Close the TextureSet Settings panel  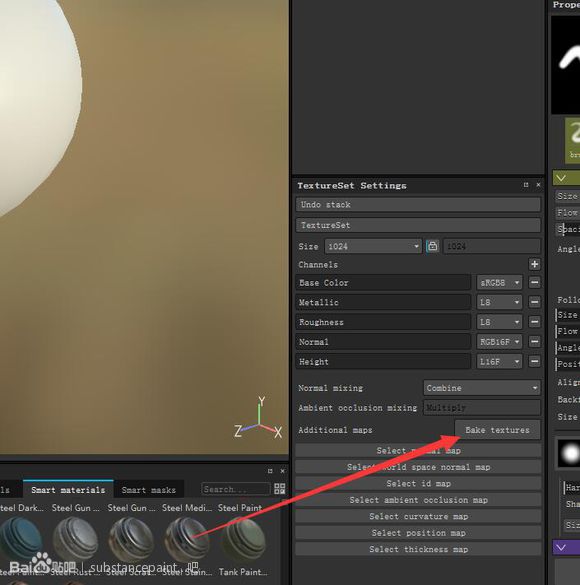[538, 185]
